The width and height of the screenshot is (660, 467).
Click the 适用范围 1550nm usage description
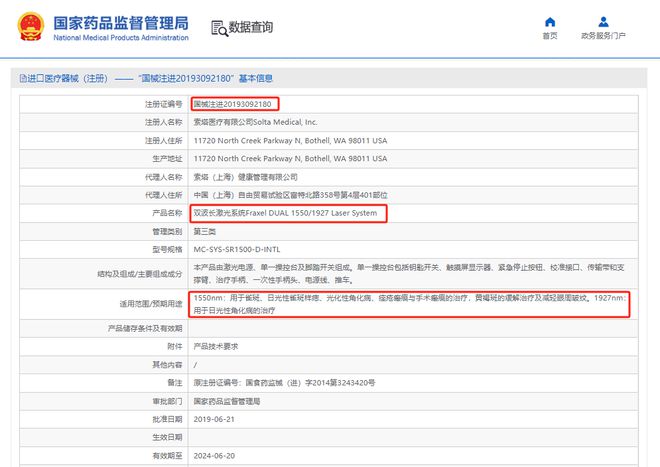tap(410, 304)
